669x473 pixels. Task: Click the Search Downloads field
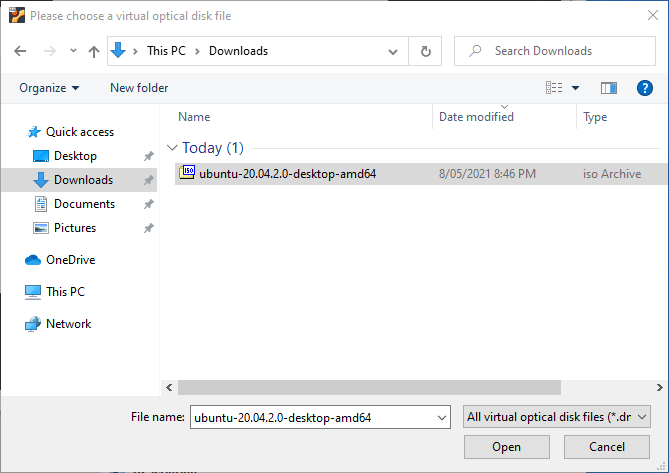tap(555, 51)
